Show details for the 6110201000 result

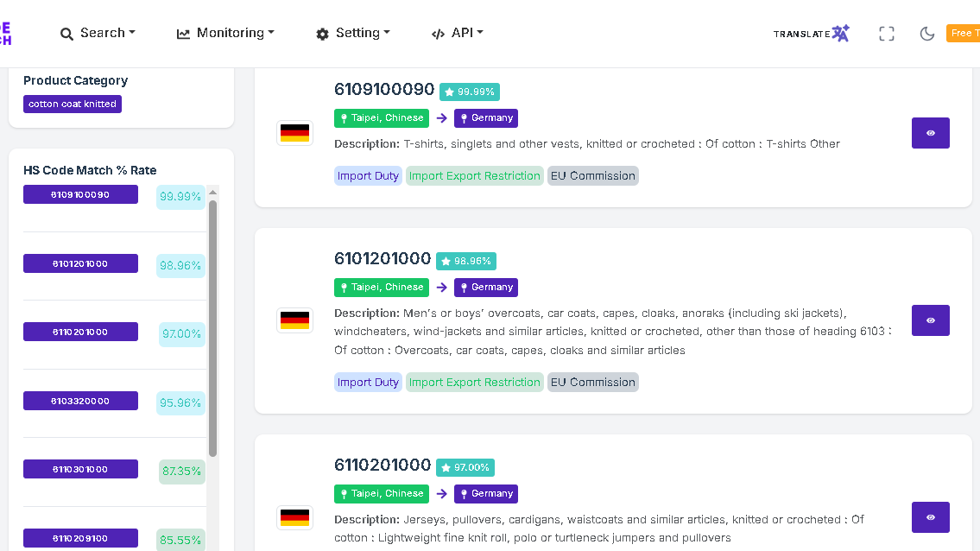[x=930, y=517]
